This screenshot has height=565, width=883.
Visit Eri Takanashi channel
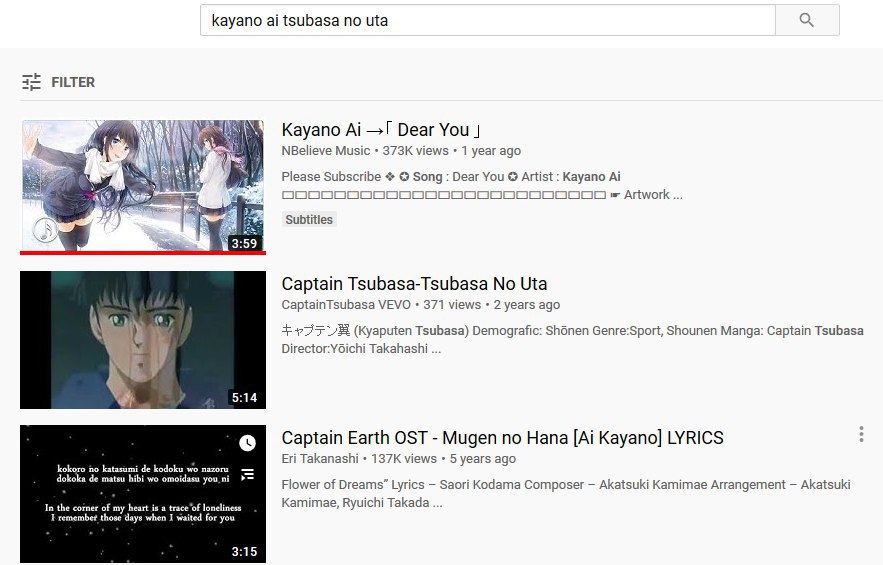[320, 459]
